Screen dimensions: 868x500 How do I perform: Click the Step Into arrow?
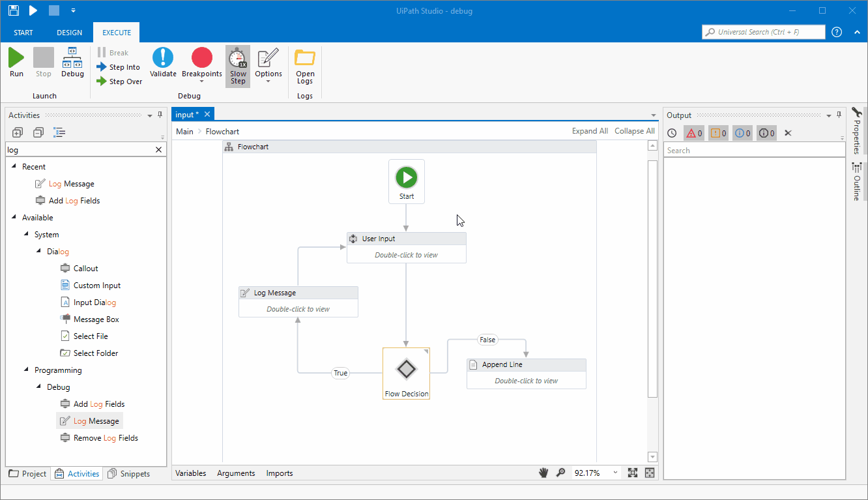[102, 67]
